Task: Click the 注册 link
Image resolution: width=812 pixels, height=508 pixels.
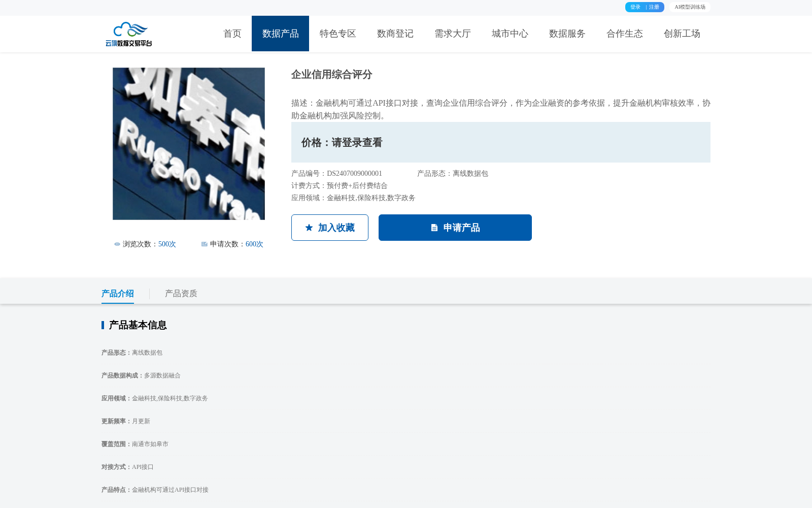Action: [654, 7]
